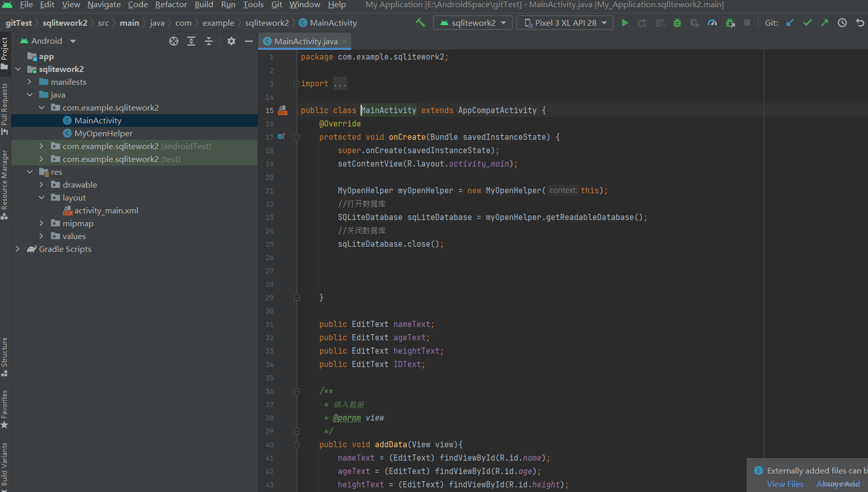Expand the Gradle Scripts tree node

18,249
